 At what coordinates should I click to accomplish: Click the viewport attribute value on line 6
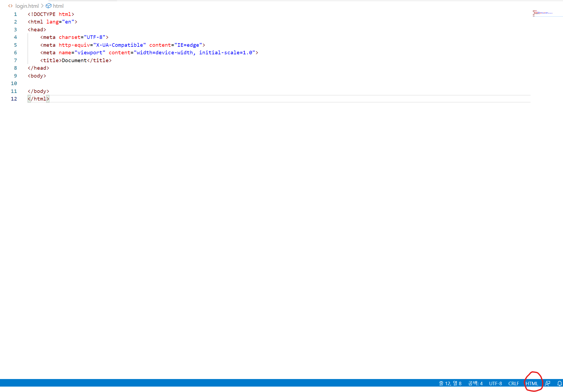(x=90, y=53)
